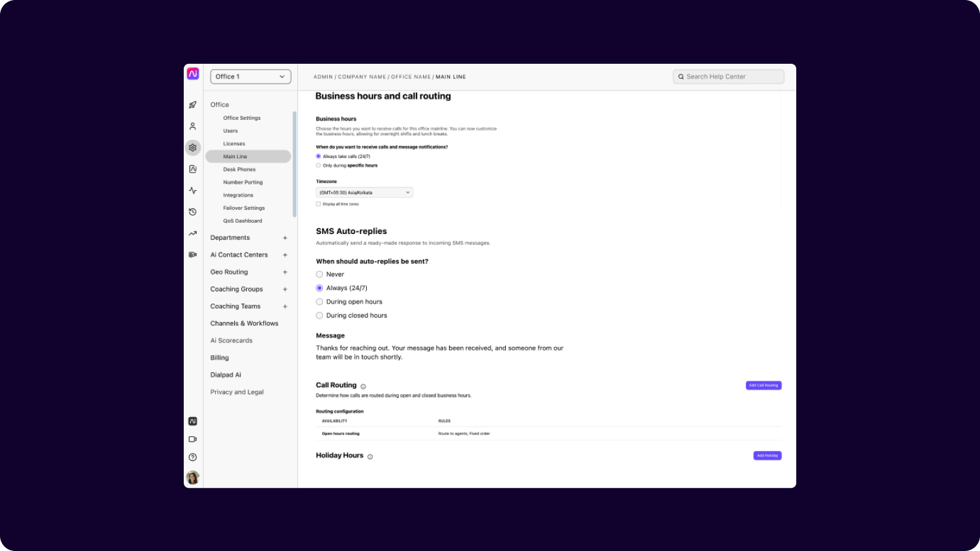Image resolution: width=980 pixels, height=551 pixels.
Task: Click the Call Routing info icon
Action: [363, 386]
